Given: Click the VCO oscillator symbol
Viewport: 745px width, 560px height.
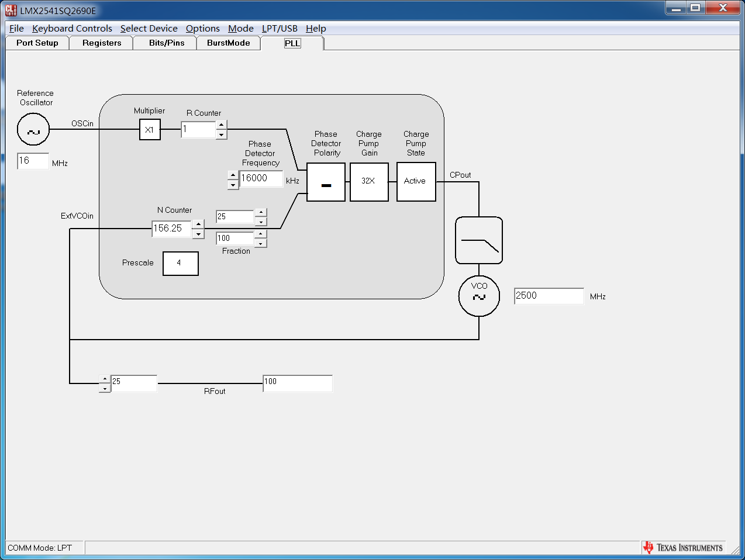Looking at the screenshot, I should click(479, 296).
